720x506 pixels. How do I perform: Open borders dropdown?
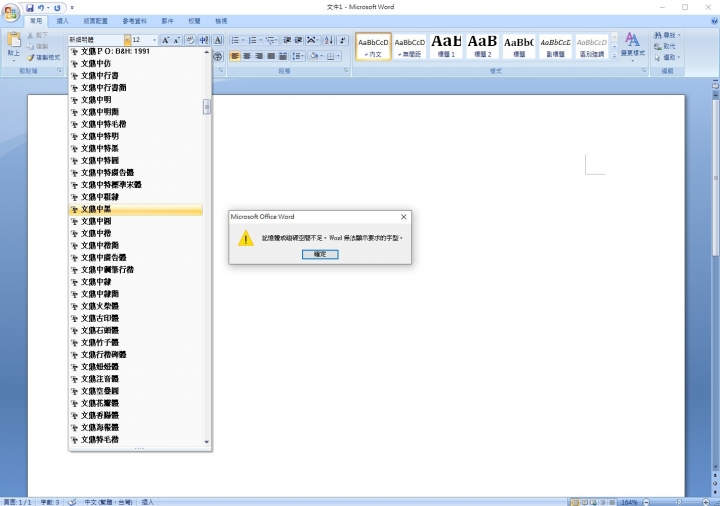338,56
